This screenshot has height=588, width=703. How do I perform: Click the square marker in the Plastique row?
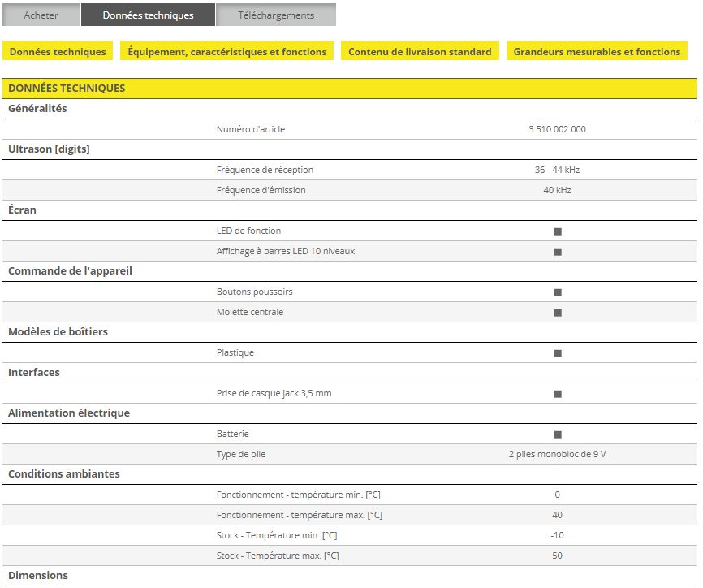(x=557, y=353)
